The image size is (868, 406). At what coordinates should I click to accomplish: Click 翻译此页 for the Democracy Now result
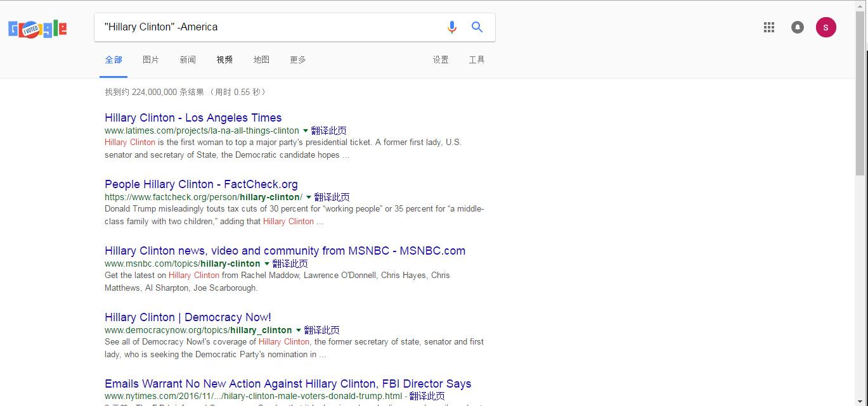pyautogui.click(x=322, y=330)
